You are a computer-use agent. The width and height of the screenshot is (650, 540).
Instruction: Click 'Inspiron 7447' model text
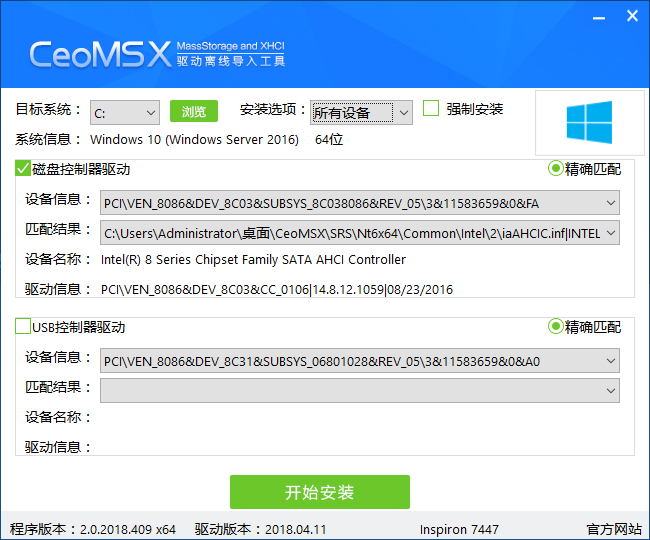[x=459, y=530]
